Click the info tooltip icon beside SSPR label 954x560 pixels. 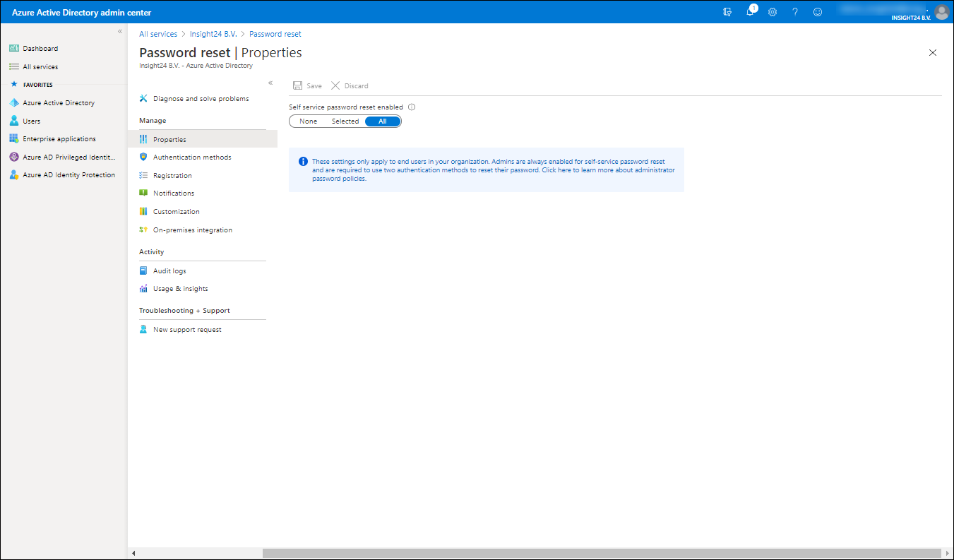click(x=412, y=107)
